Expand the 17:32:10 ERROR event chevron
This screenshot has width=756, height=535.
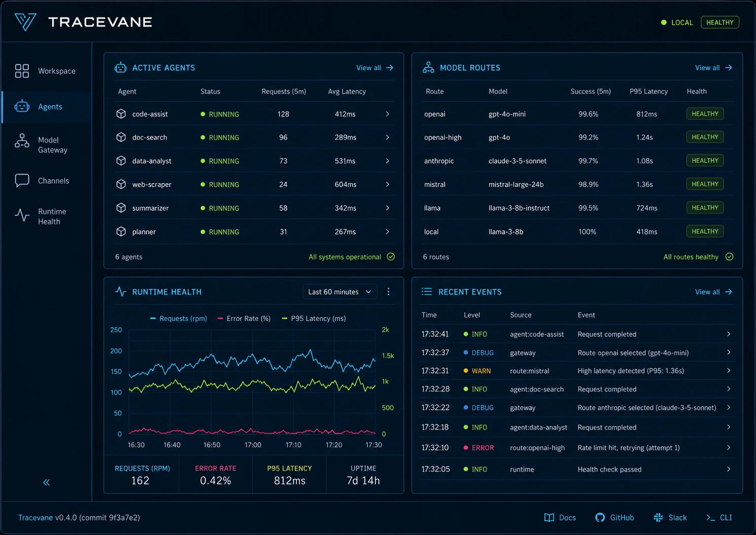[x=729, y=448]
